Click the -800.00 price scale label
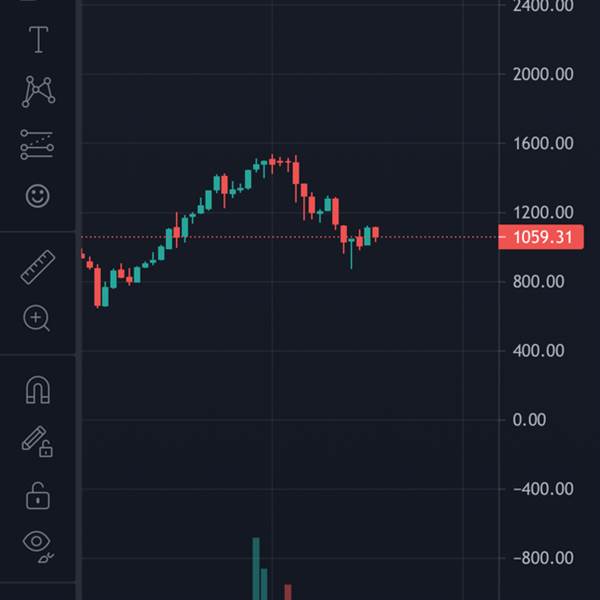Viewport: 600px width, 600px height. 543,558
